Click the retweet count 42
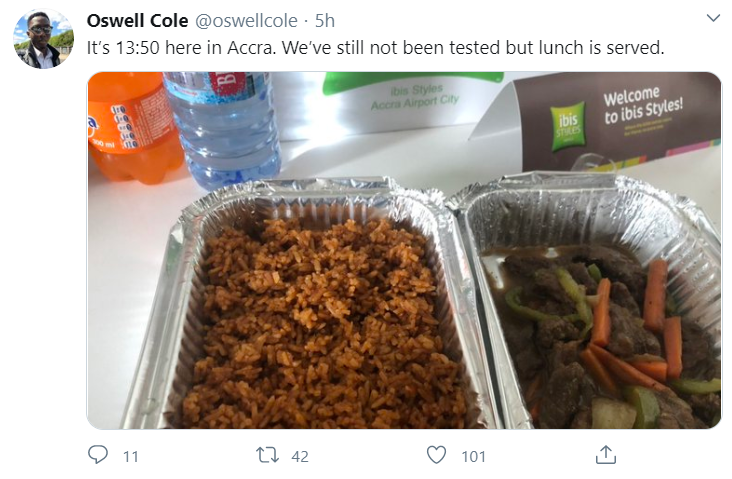This screenshot has height=479, width=732. 300,456
